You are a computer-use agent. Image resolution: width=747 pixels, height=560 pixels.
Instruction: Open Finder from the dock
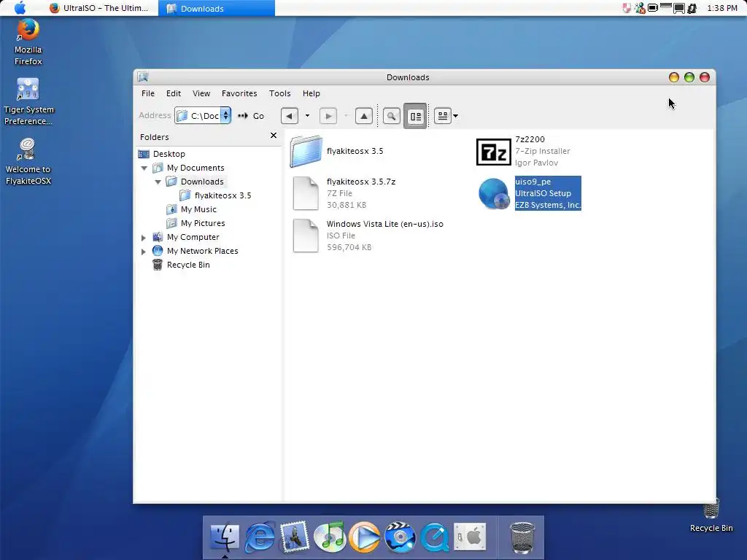coord(225,537)
